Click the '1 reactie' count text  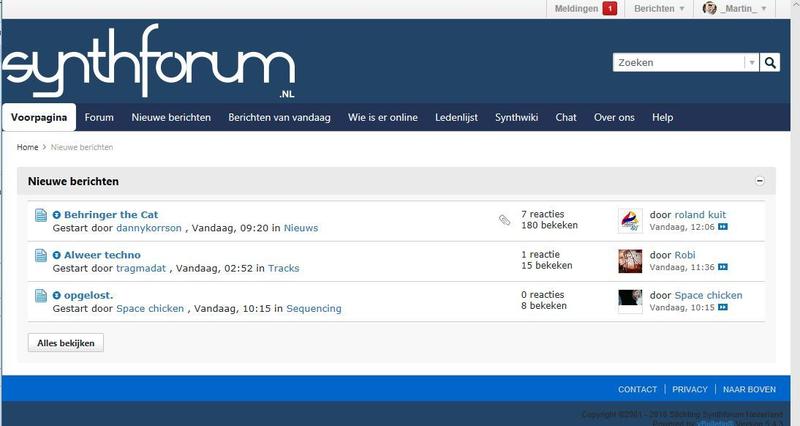pyautogui.click(x=540, y=255)
